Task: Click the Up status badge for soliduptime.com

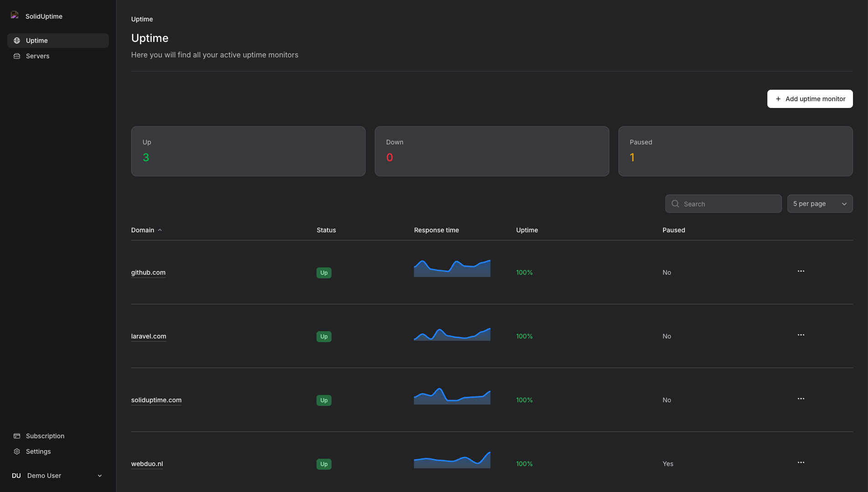Action: point(324,400)
